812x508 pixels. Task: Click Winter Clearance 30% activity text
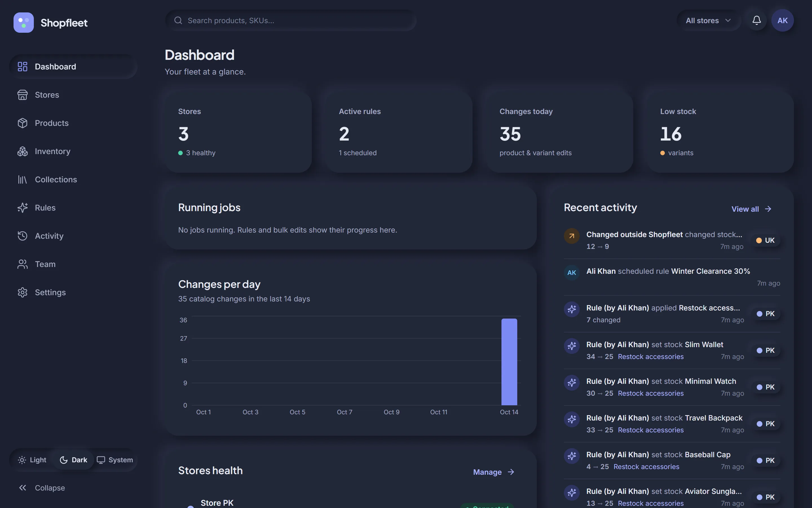coord(710,271)
